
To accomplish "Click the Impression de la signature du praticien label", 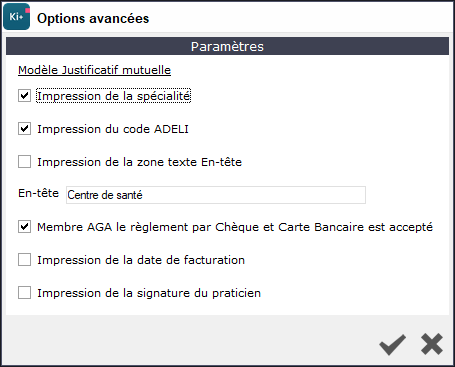I will (149, 293).
